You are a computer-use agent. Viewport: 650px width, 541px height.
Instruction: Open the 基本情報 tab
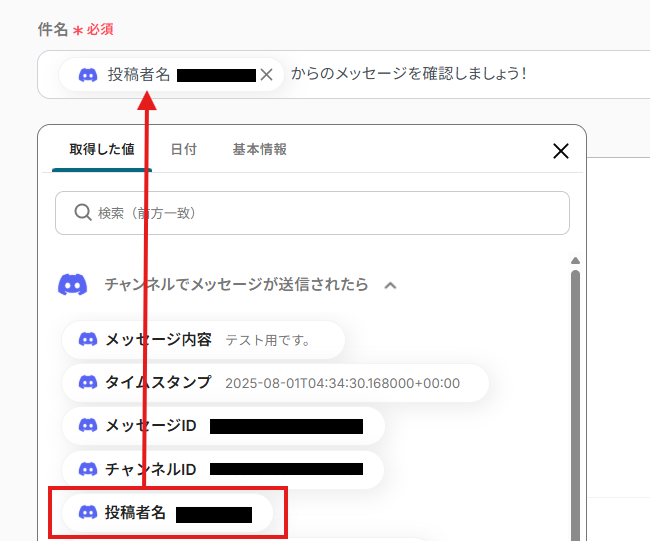260,149
